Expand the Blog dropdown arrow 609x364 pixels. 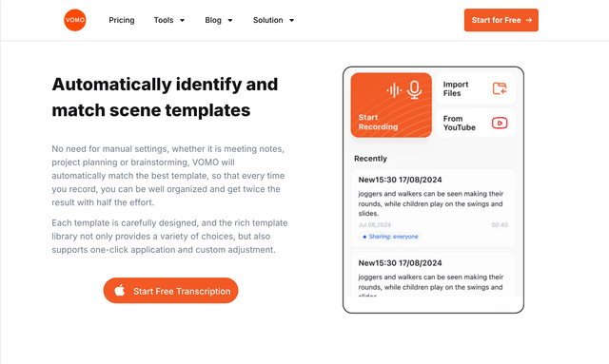pos(230,21)
